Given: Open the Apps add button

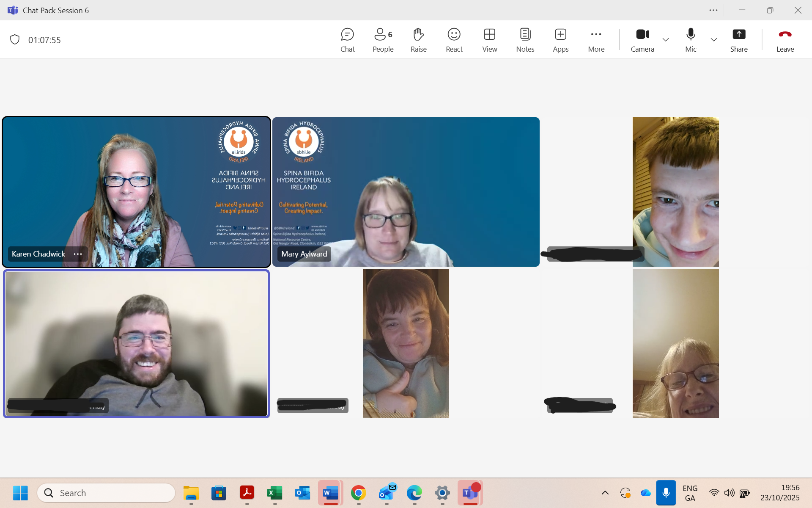Looking at the screenshot, I should click(x=560, y=40).
